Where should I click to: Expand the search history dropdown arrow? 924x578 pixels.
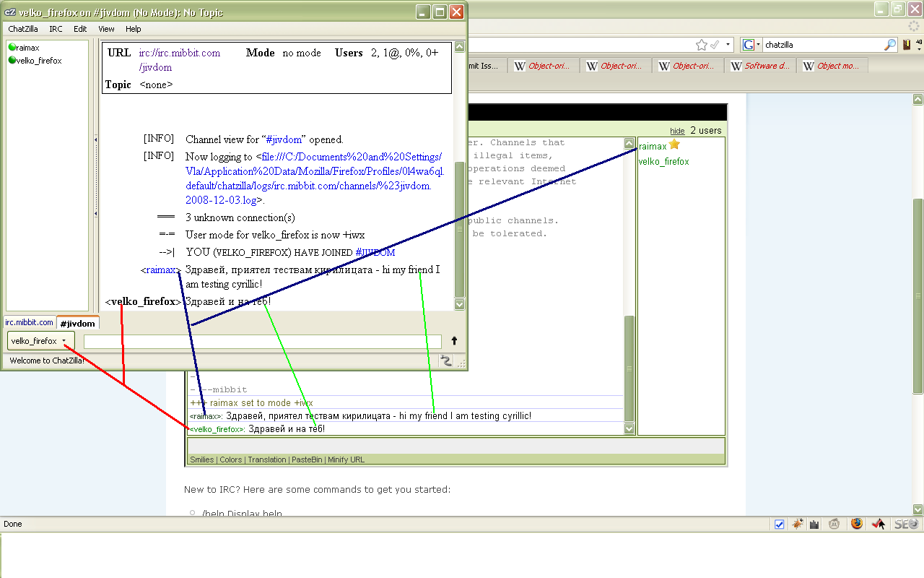729,44
